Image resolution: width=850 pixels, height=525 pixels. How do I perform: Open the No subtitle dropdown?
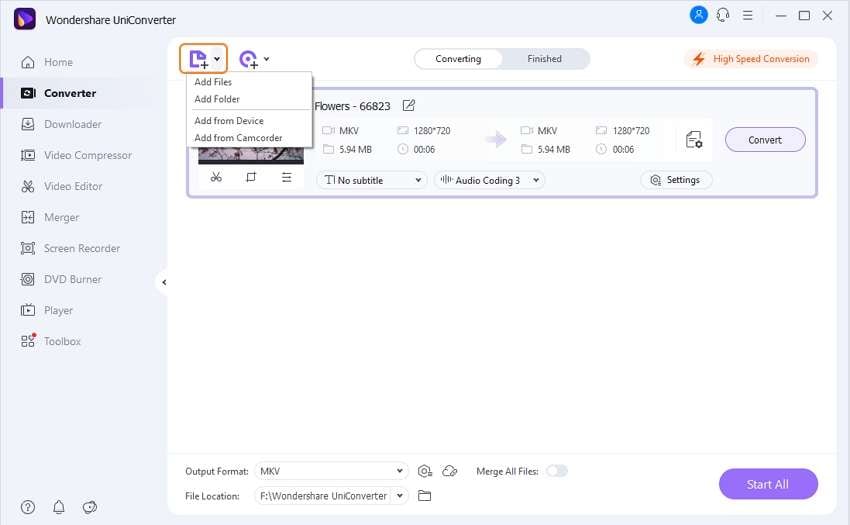point(372,180)
